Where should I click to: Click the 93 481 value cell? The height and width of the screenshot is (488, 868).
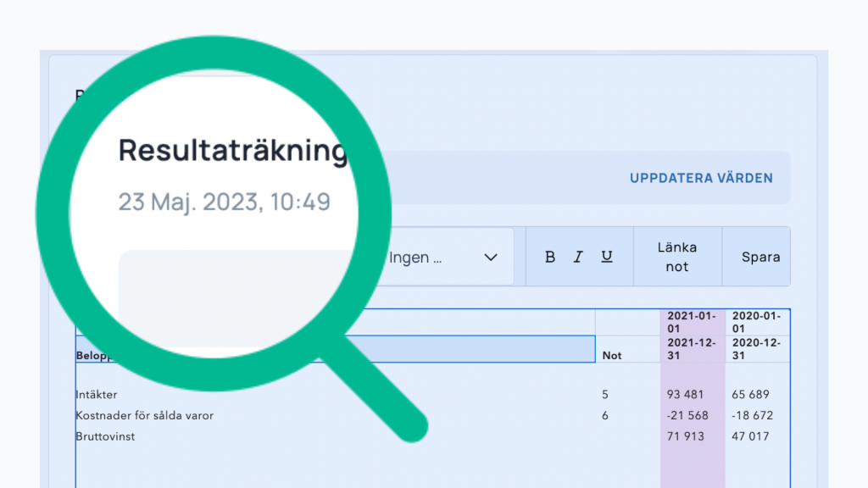pyautogui.click(x=687, y=395)
